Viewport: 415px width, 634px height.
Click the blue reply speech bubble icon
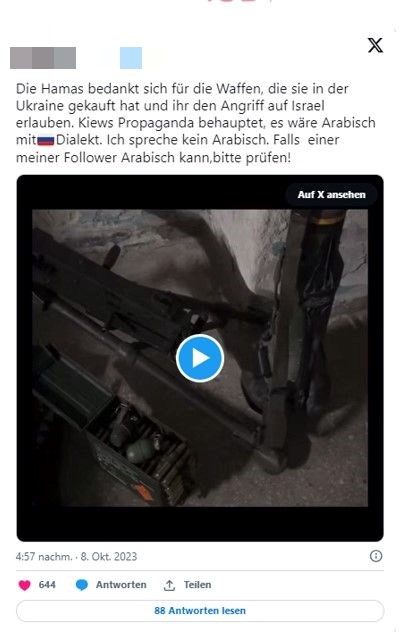[82, 585]
